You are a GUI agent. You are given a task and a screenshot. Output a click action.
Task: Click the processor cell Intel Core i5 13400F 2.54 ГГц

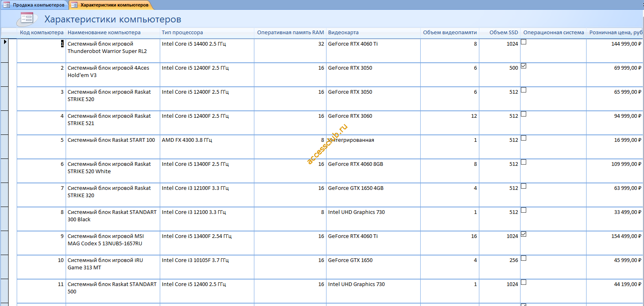pos(207,243)
